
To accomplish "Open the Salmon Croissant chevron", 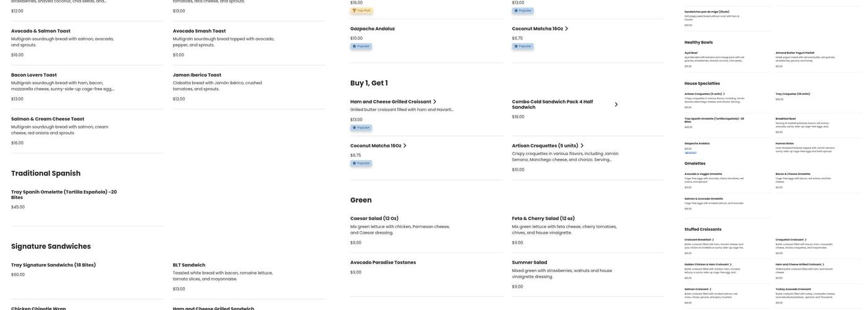I will (711, 290).
